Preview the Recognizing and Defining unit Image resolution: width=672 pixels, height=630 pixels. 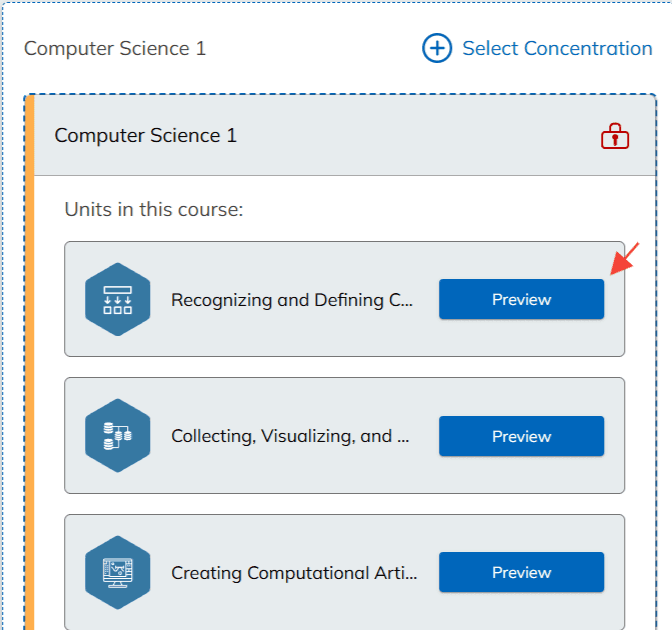pyautogui.click(x=521, y=299)
